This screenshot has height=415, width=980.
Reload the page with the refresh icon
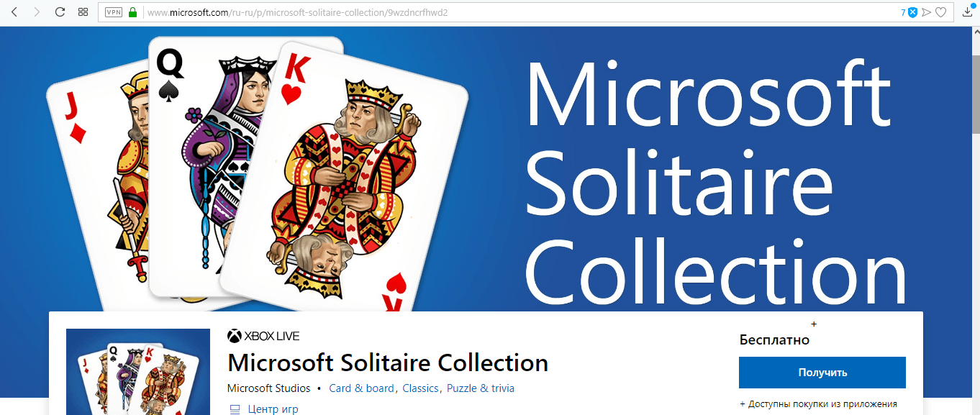60,12
